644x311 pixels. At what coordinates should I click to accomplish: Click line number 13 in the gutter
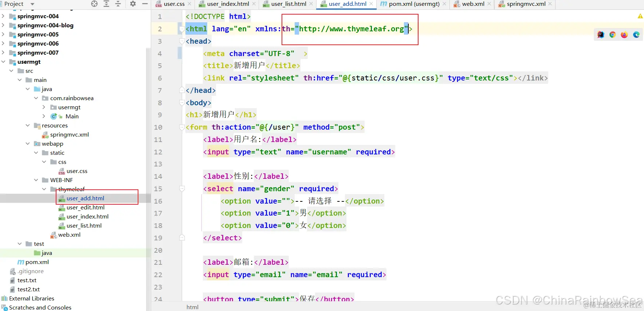158,164
